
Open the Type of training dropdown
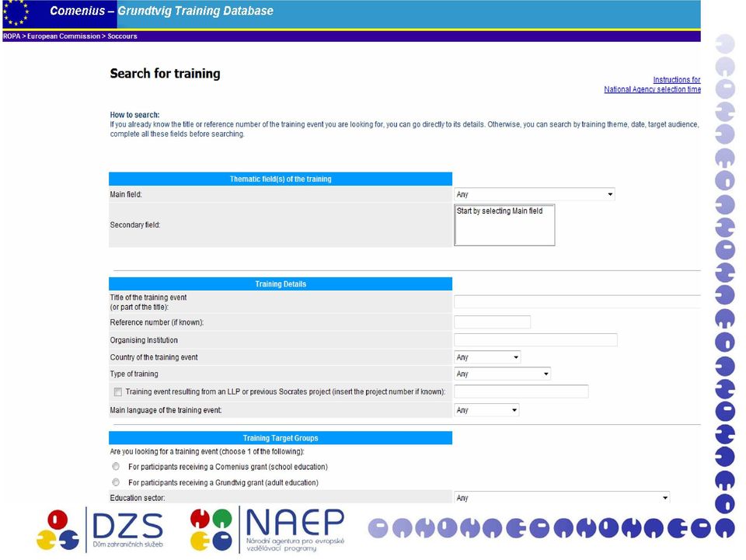[503, 374]
